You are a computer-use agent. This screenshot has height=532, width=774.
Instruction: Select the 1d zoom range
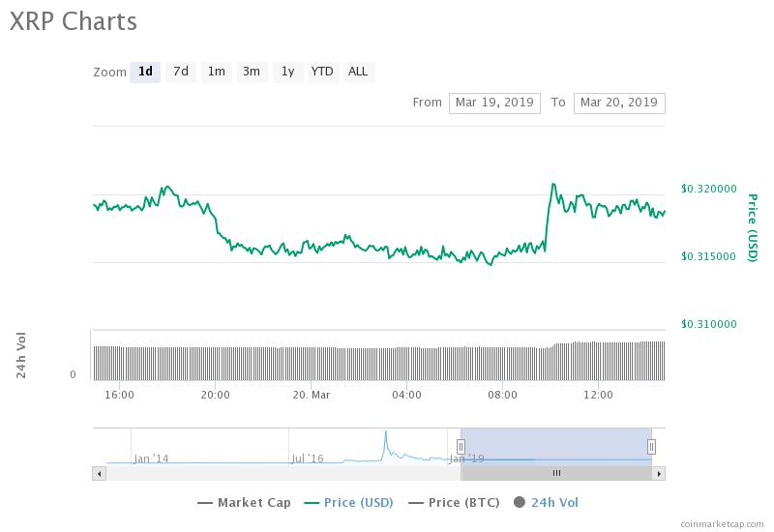point(145,72)
